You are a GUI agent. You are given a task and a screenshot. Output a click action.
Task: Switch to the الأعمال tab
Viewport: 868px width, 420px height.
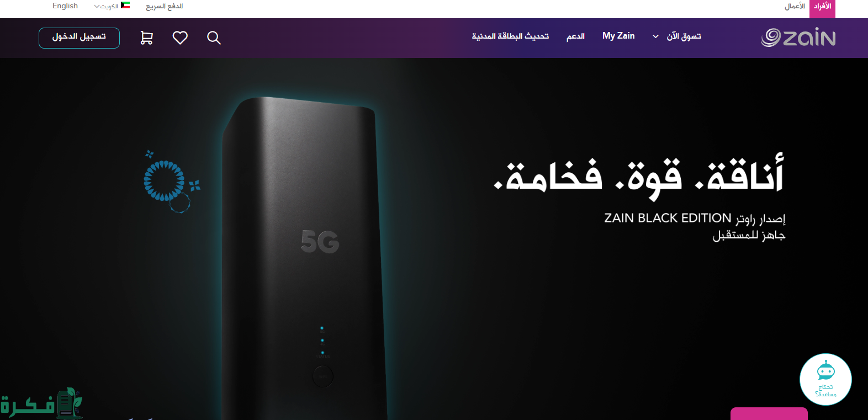[795, 6]
